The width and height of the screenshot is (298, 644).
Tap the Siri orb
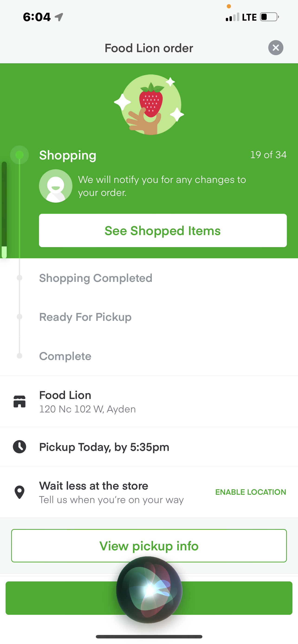click(149, 590)
